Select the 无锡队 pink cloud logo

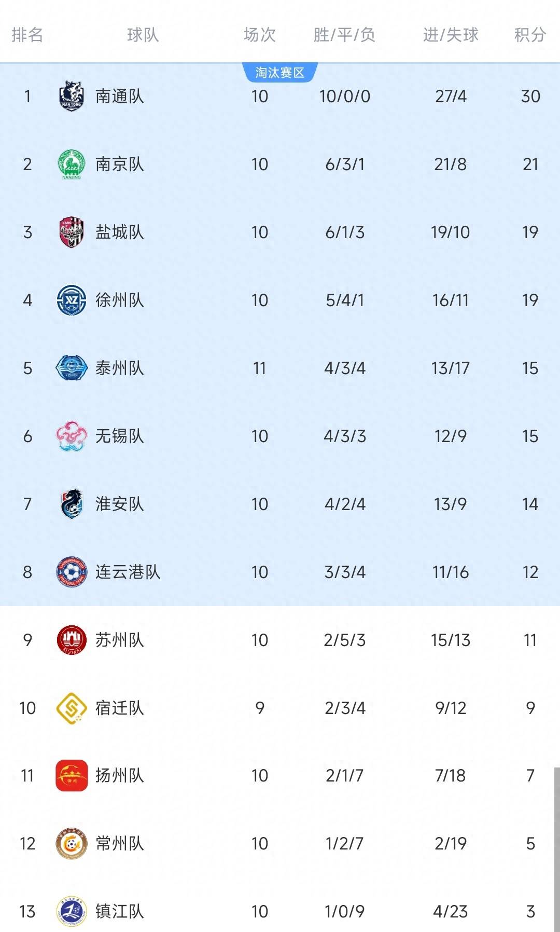(72, 436)
